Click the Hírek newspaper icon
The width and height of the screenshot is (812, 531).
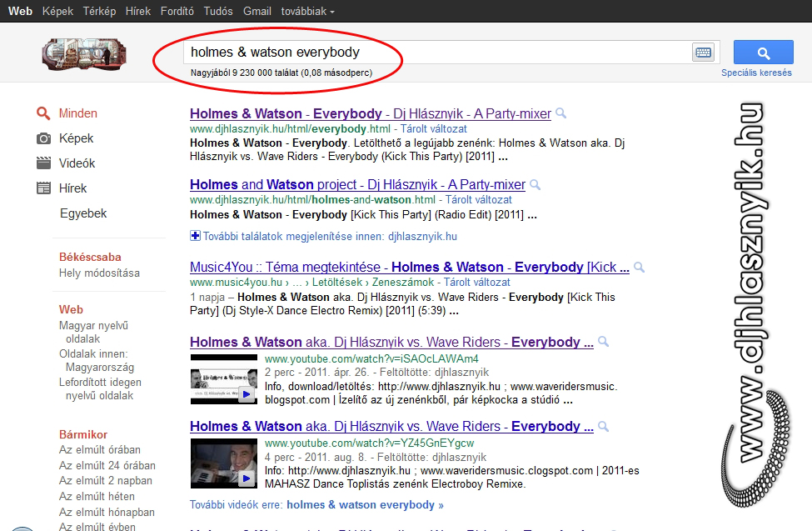pos(43,188)
